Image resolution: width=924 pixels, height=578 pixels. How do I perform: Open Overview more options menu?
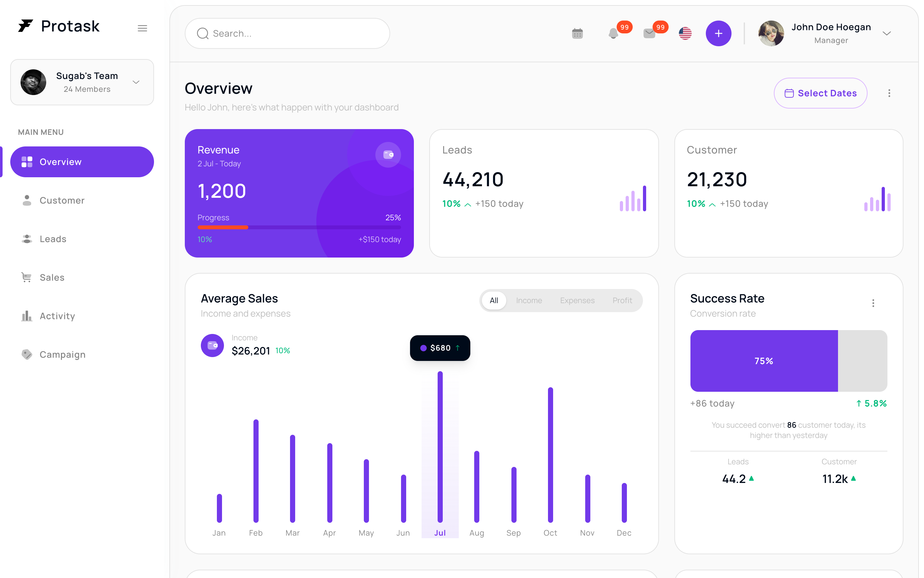pos(889,93)
